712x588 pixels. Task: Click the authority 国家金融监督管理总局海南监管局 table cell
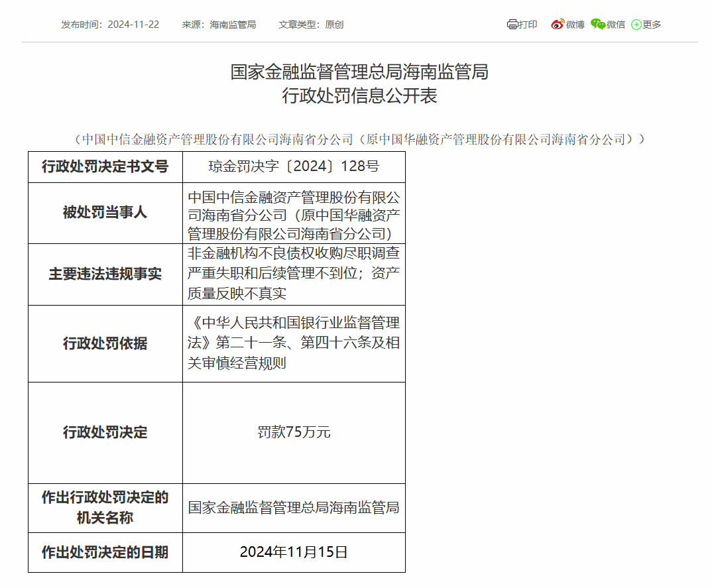(294, 508)
